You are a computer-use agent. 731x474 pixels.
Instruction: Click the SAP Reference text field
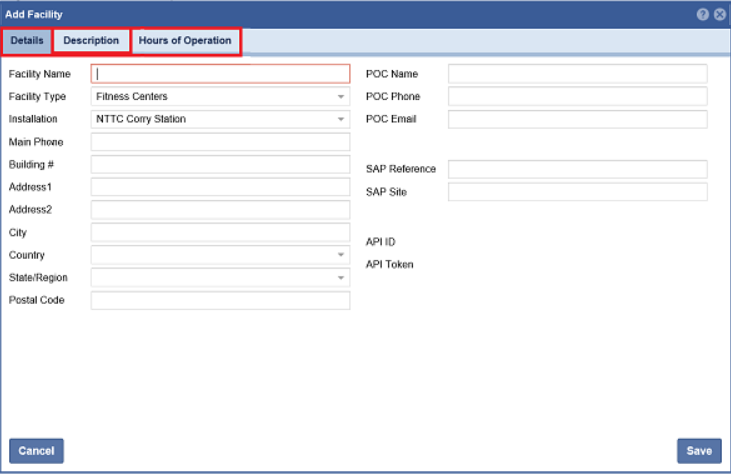click(x=577, y=169)
